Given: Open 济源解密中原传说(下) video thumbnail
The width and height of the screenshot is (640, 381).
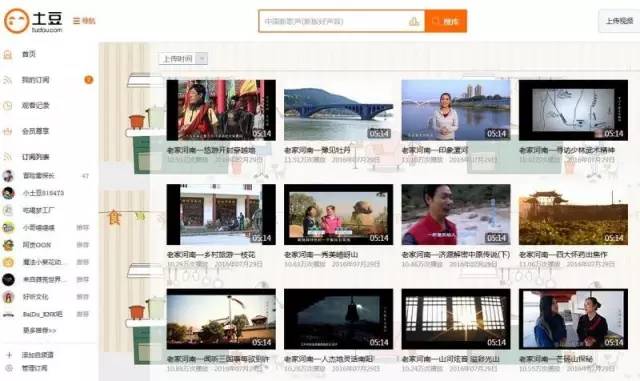Looking at the screenshot, I should 456,215.
